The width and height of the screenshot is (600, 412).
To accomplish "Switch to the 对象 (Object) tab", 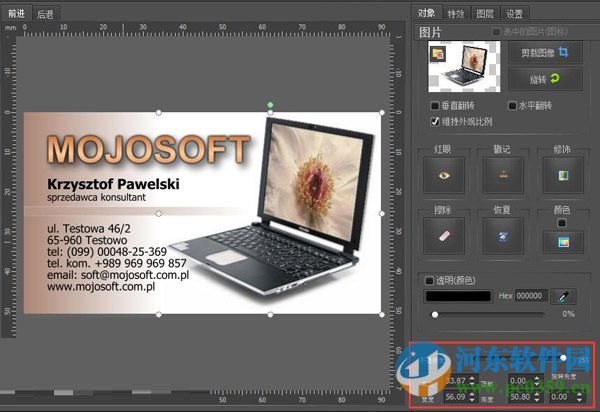I will point(426,13).
